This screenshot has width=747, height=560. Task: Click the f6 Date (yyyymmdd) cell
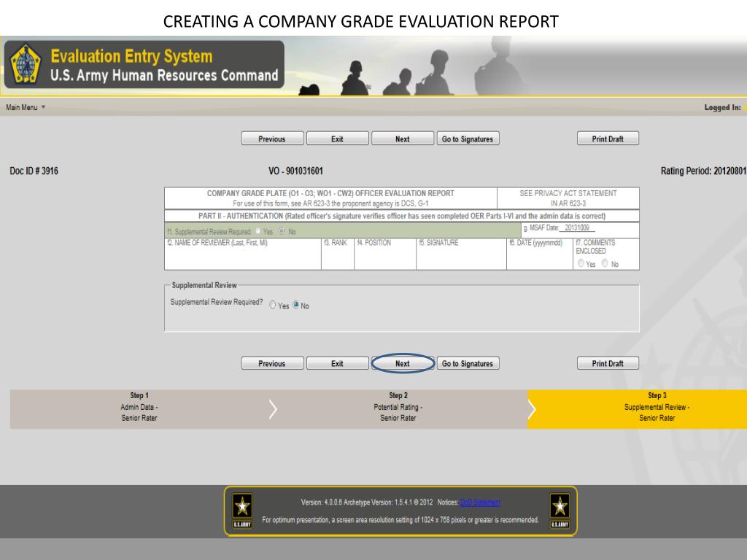click(540, 254)
